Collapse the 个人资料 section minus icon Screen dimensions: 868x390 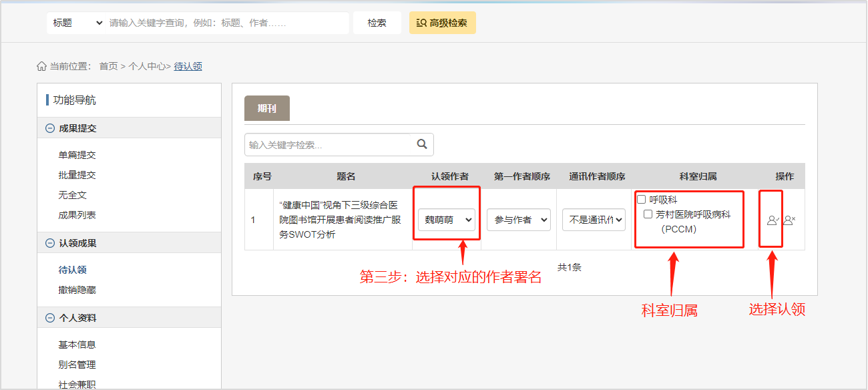(x=49, y=318)
